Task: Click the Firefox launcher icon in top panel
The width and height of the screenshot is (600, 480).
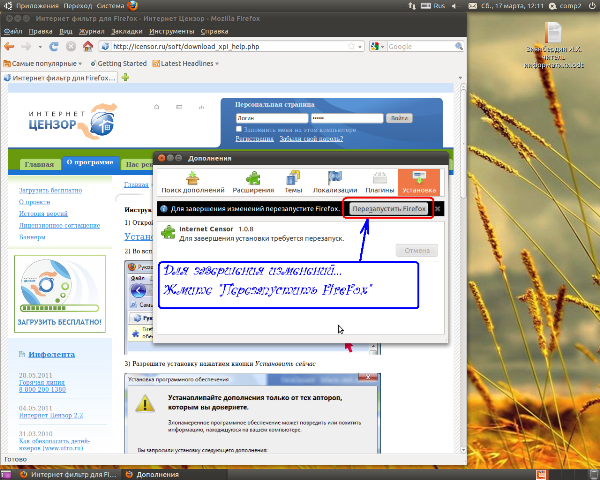Action: [x=132, y=6]
